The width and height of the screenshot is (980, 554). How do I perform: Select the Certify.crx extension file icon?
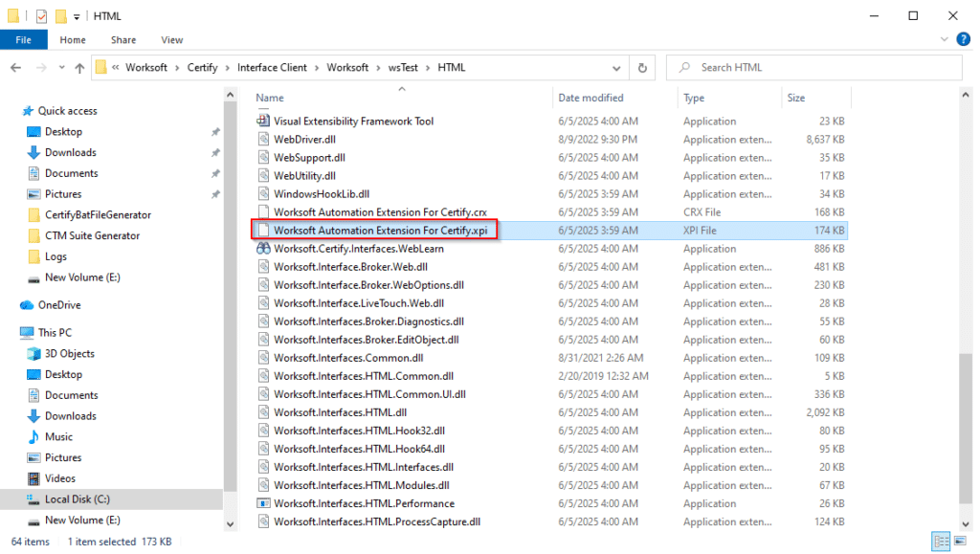(263, 211)
